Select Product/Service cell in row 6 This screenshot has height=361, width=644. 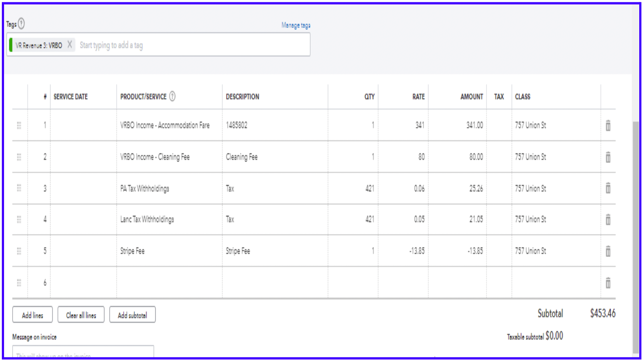[169, 283]
